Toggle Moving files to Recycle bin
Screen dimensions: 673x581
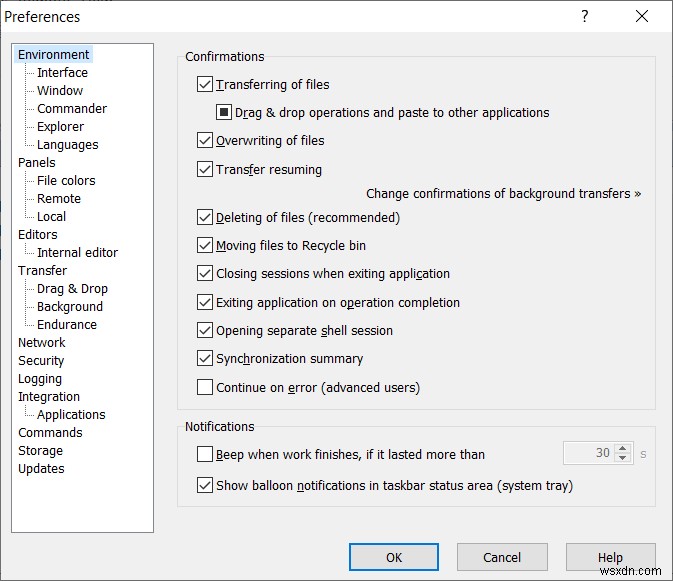pyautogui.click(x=205, y=245)
